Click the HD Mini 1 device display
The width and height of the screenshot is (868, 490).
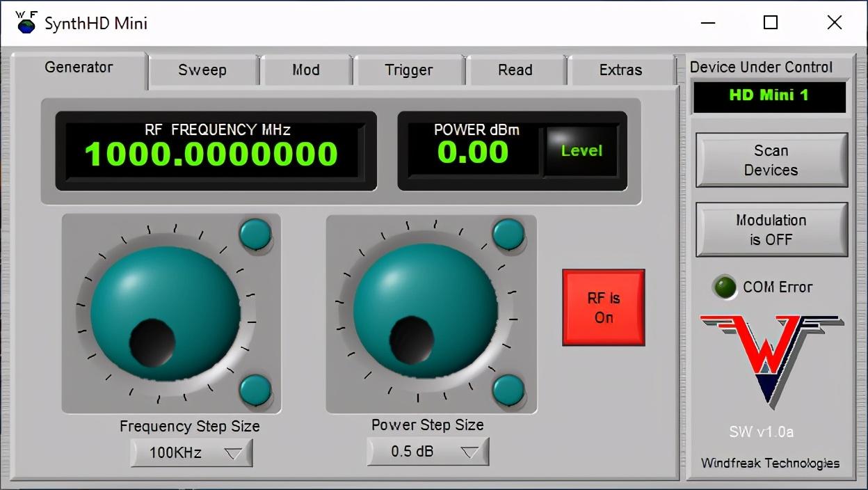[x=769, y=96]
